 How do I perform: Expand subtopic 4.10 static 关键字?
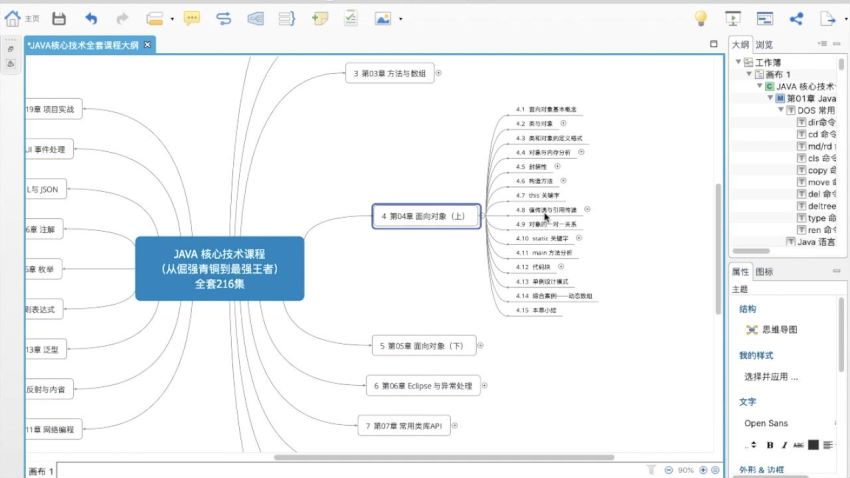click(x=579, y=238)
